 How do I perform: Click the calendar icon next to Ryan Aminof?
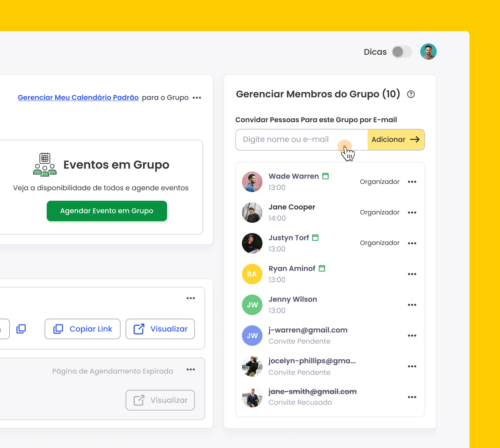click(322, 269)
